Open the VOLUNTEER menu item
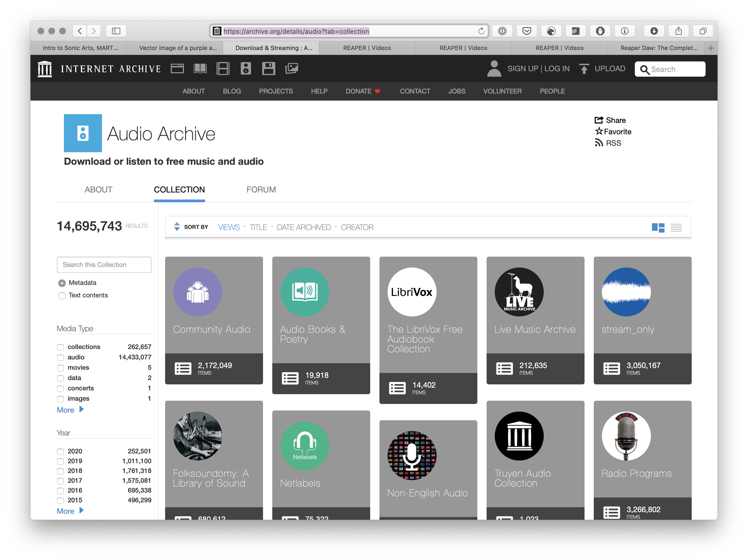Screen dimensions: 748x560 click(x=502, y=91)
